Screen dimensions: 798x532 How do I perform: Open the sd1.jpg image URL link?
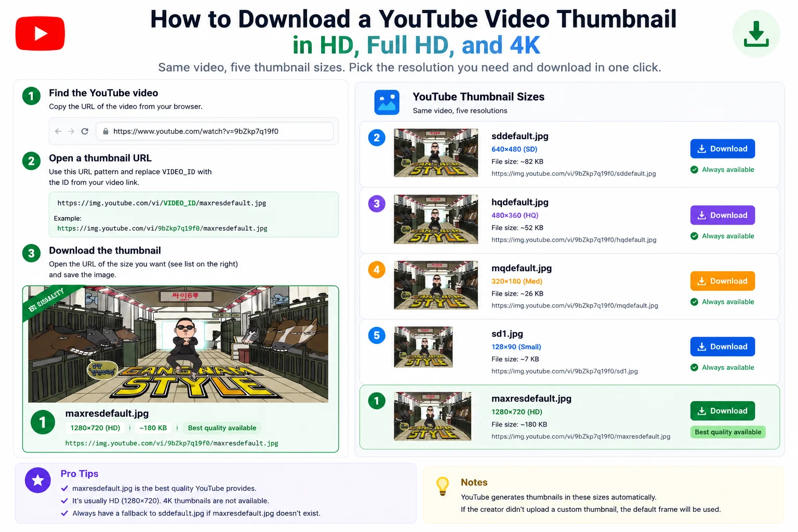565,371
